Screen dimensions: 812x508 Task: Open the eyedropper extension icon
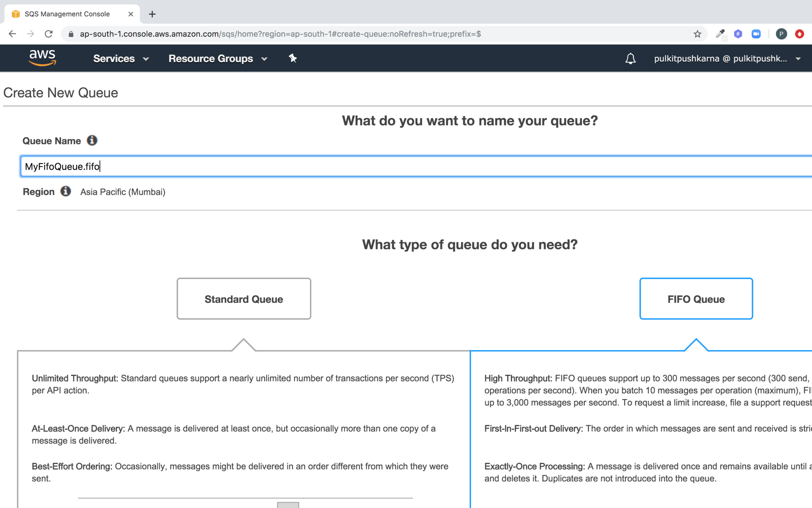point(720,34)
